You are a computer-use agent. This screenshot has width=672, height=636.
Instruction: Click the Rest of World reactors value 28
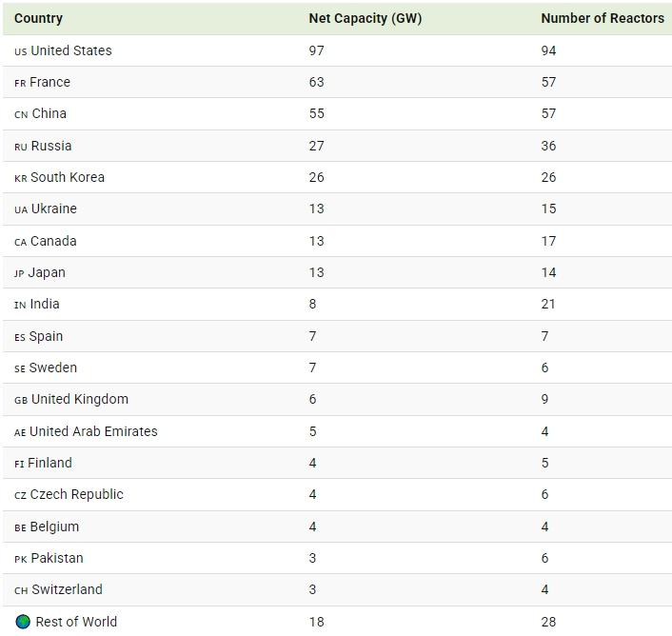pyautogui.click(x=549, y=622)
